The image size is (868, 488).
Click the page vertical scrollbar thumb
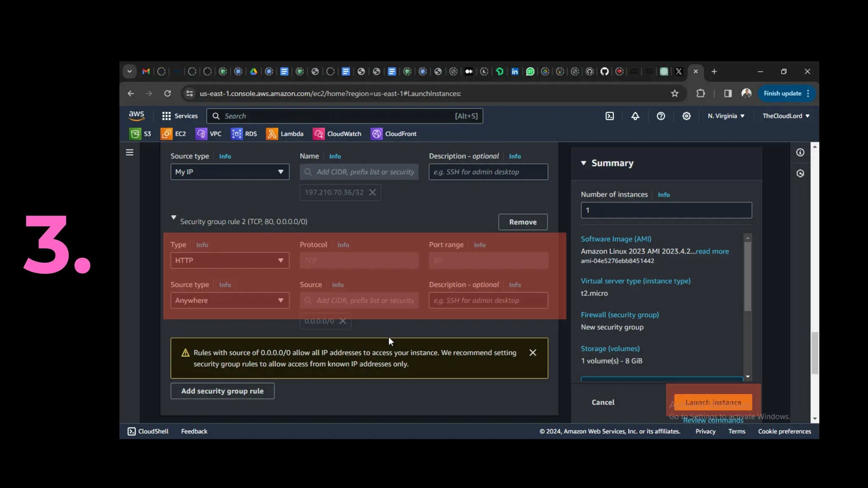(x=815, y=353)
